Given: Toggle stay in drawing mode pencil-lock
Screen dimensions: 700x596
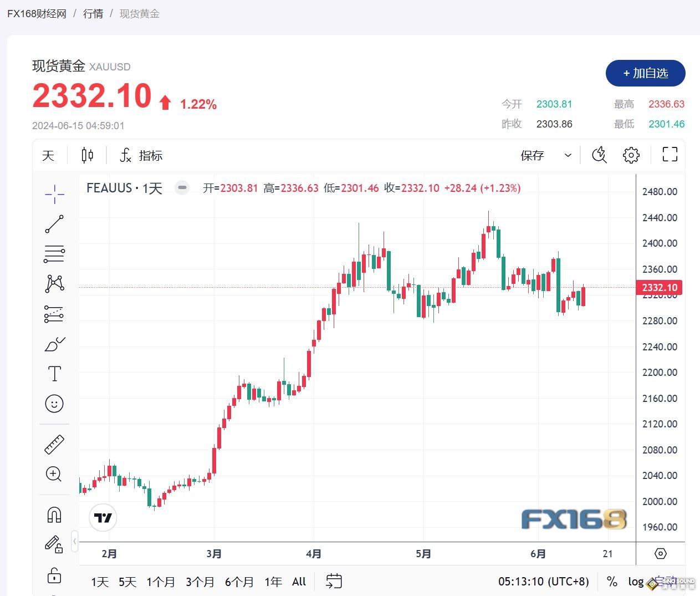Looking at the screenshot, I should [54, 544].
